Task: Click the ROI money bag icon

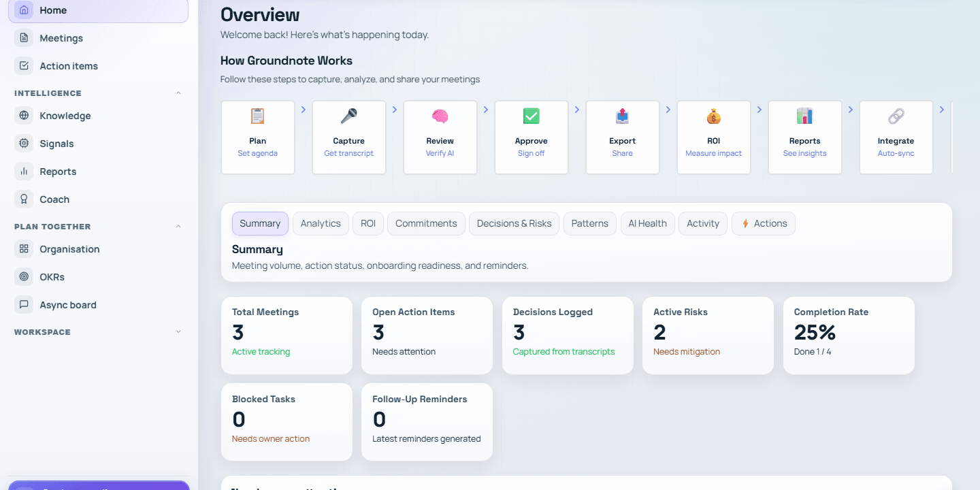Action: [x=714, y=116]
